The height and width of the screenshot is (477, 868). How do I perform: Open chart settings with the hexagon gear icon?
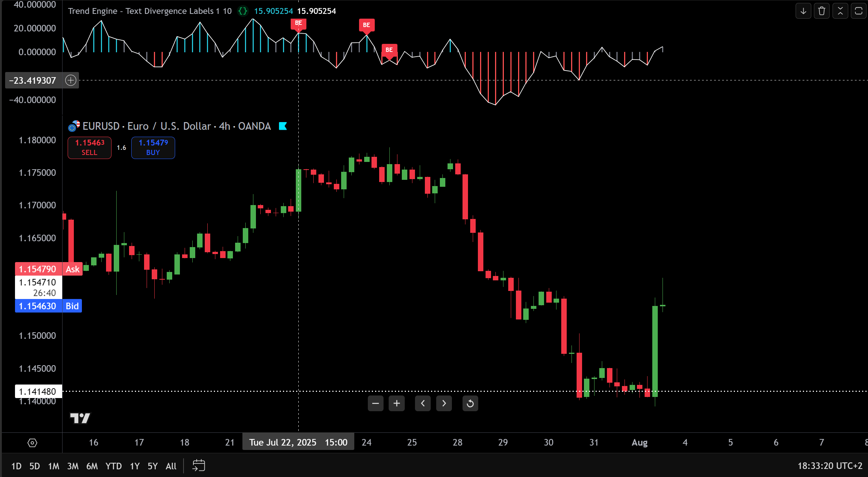[32, 443]
